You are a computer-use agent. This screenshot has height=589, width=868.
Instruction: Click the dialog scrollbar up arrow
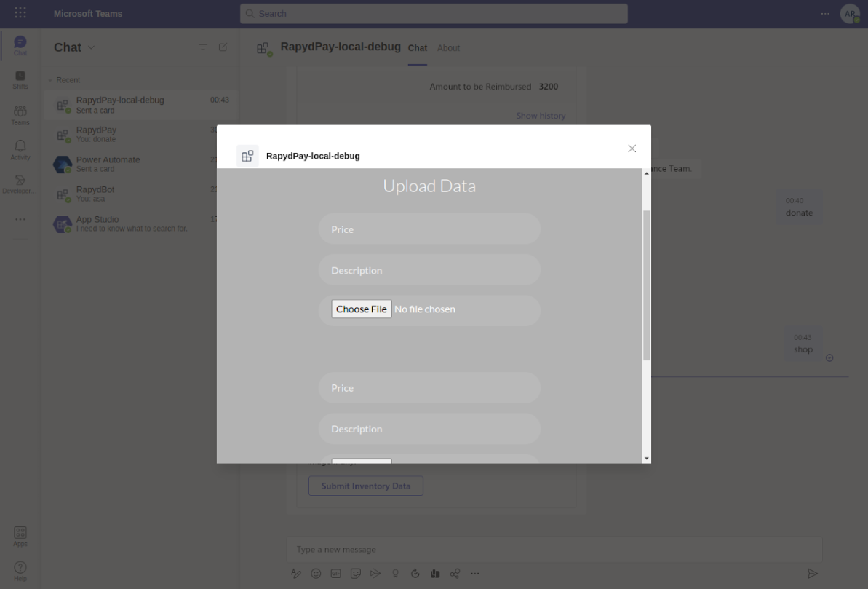[646, 173]
